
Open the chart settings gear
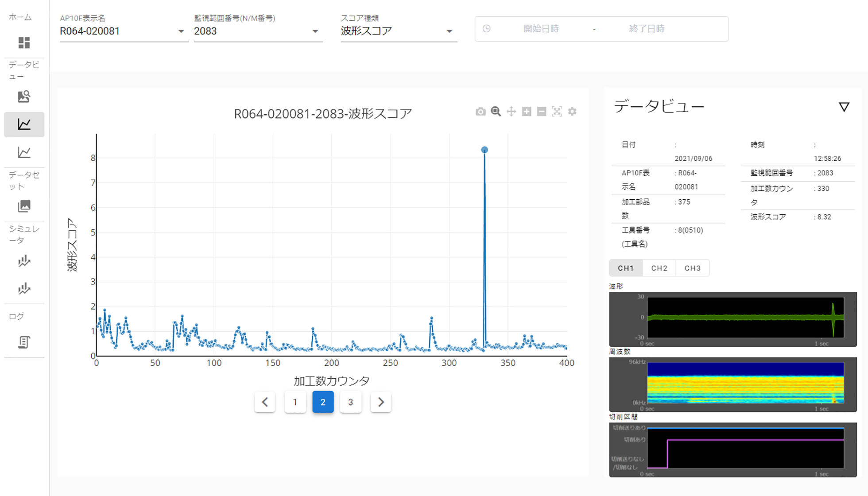[x=572, y=112]
